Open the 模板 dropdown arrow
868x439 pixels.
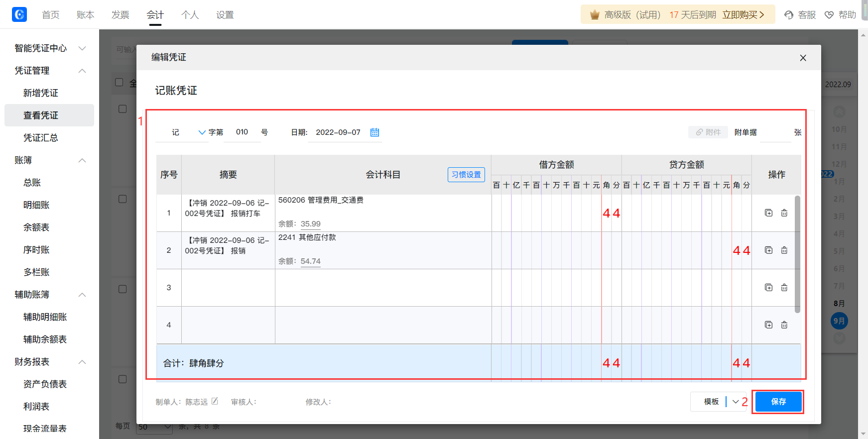(x=736, y=402)
